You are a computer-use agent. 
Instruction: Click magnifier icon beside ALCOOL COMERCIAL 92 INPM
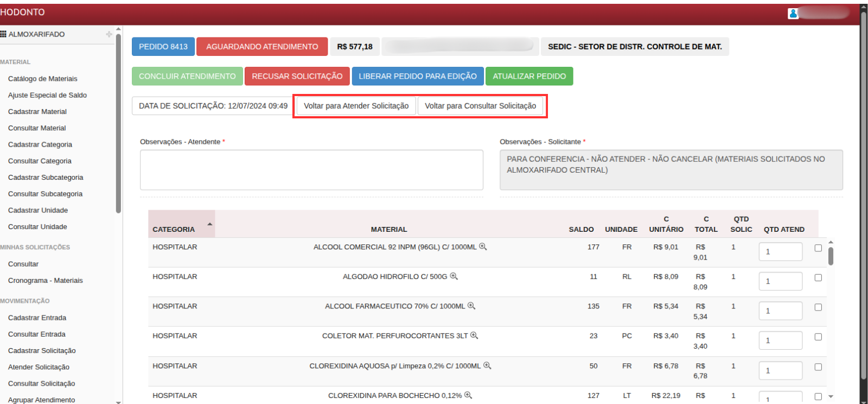coord(482,247)
